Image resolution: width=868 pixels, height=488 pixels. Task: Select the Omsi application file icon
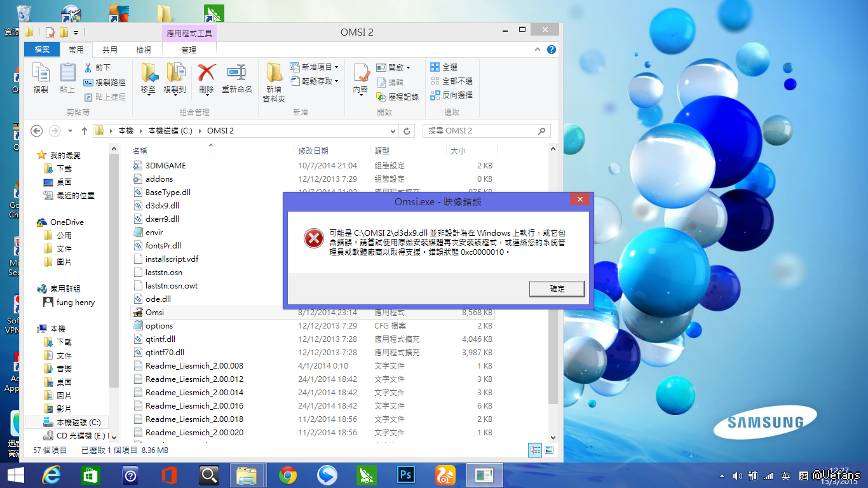pos(139,312)
